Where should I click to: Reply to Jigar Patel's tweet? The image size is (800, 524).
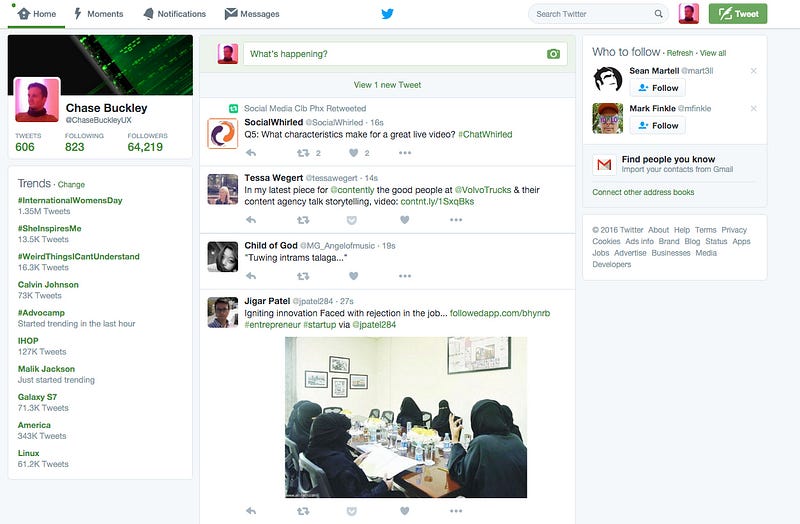tap(251, 511)
